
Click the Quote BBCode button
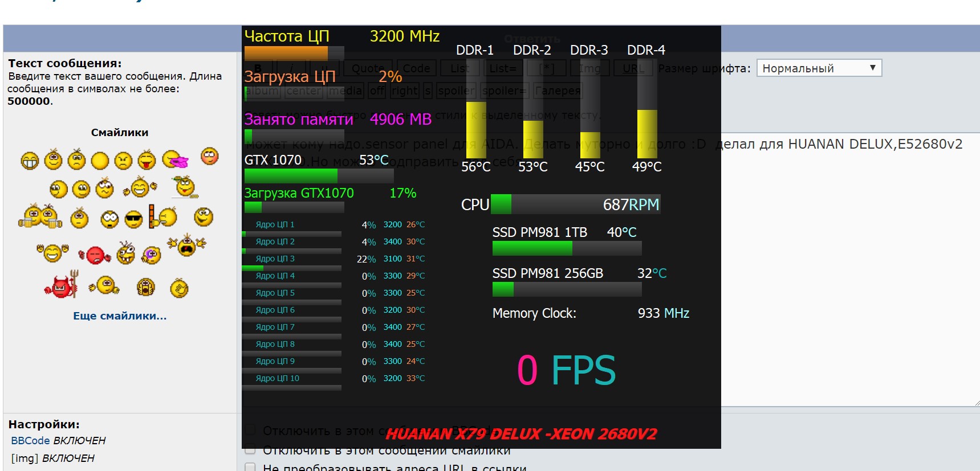click(368, 68)
